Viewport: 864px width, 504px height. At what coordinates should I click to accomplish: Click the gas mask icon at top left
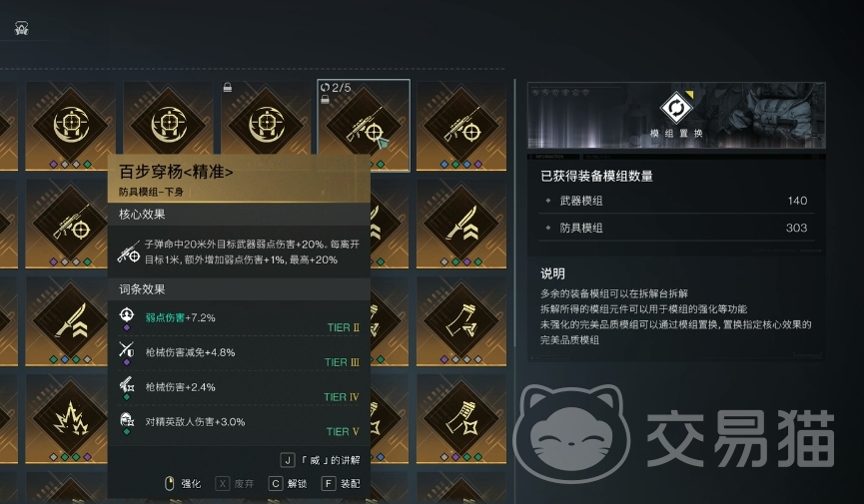tap(22, 28)
